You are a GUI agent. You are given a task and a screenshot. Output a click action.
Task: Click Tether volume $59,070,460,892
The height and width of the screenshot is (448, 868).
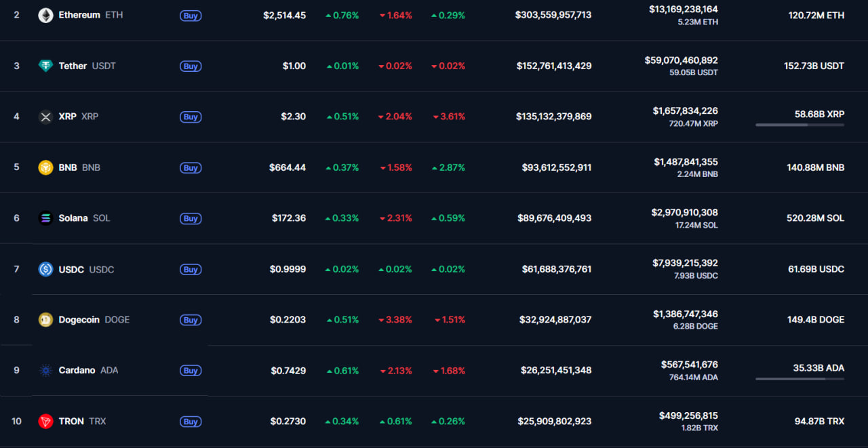[682, 60]
